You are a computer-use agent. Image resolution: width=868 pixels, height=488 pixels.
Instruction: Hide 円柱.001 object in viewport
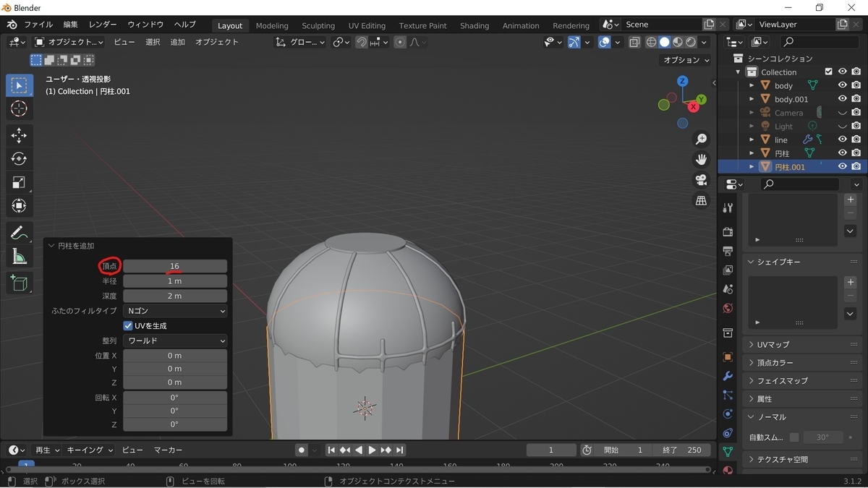point(842,166)
